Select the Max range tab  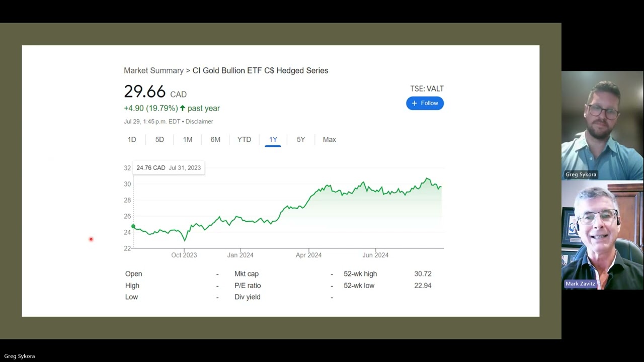[330, 139]
